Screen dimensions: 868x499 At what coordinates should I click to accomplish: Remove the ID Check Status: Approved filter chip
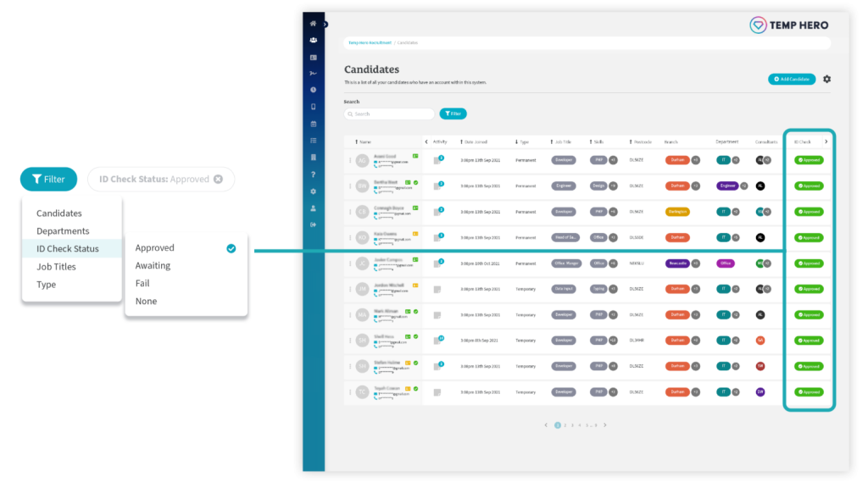[x=218, y=180]
